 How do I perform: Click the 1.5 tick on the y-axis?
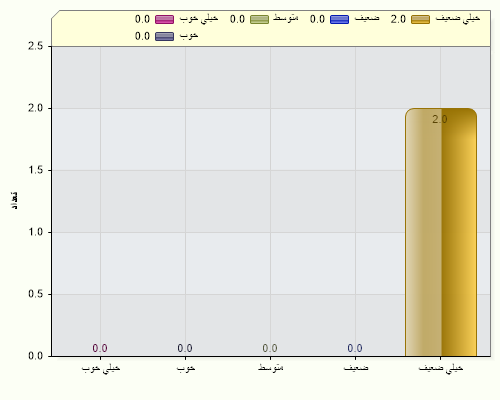pos(36,170)
